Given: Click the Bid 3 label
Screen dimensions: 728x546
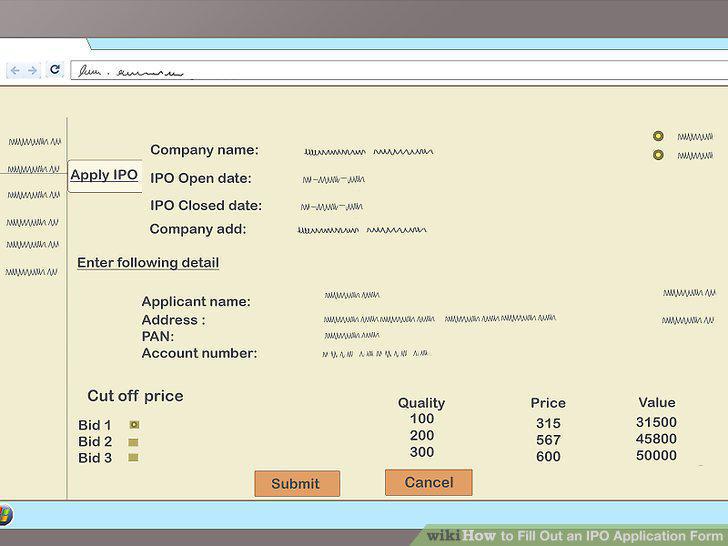Looking at the screenshot, I should pos(95,458).
